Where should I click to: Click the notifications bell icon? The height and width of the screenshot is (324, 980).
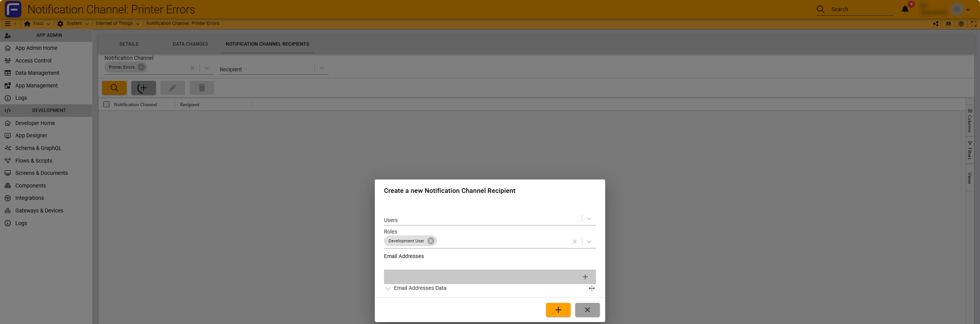tap(905, 9)
